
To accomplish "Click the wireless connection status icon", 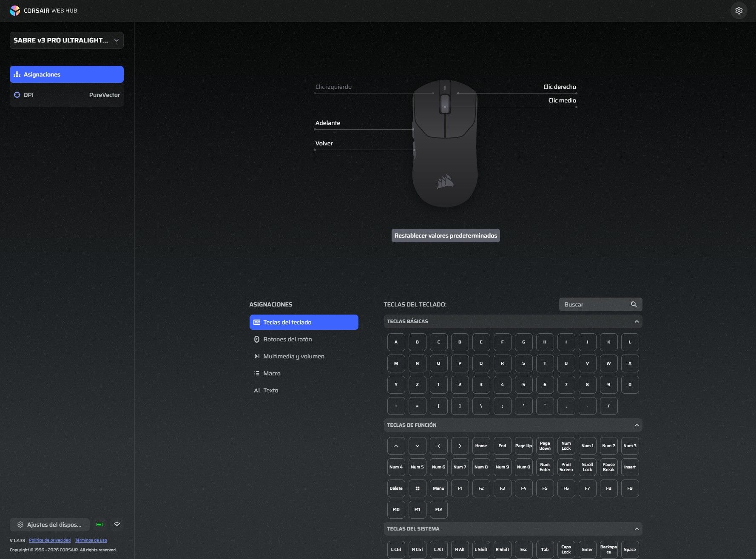I will point(117,525).
